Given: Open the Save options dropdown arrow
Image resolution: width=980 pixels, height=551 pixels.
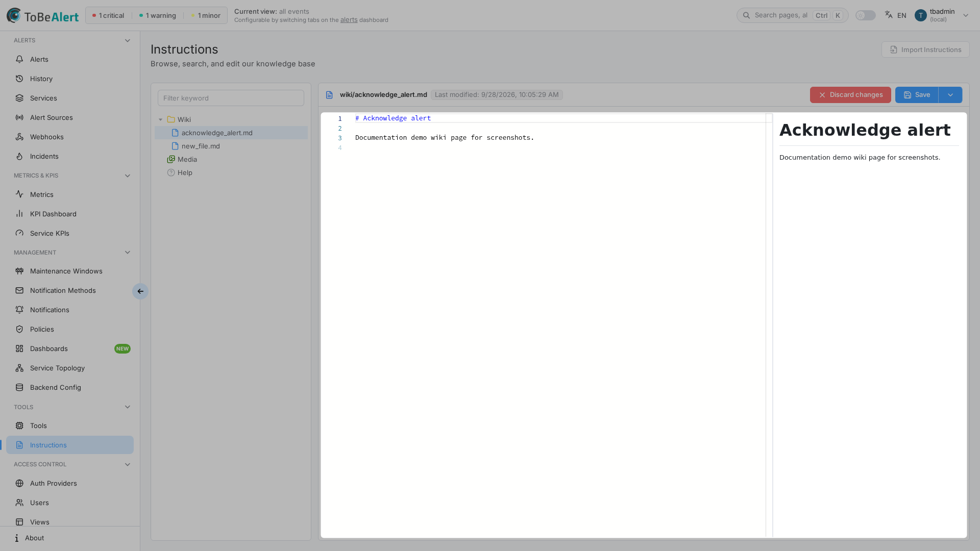Looking at the screenshot, I should [950, 95].
